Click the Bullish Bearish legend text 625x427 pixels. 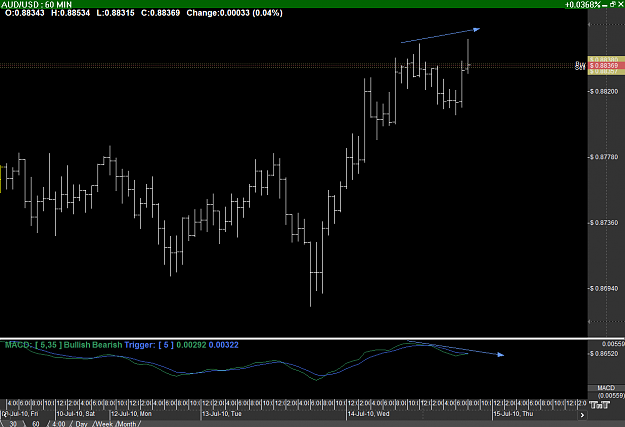click(x=93, y=345)
